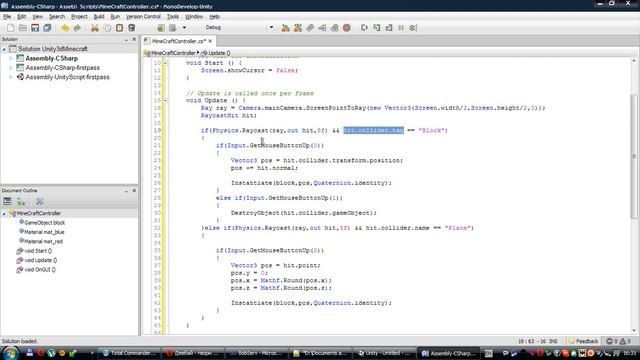Open the arrow next to the build icons
Screen dimensions: 640x360
tap(184, 28)
